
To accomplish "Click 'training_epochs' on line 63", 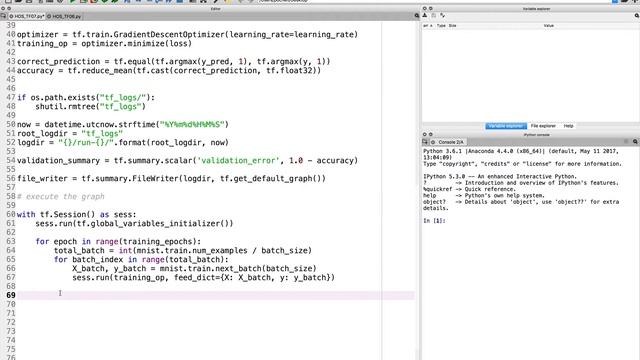I will (157, 242).
